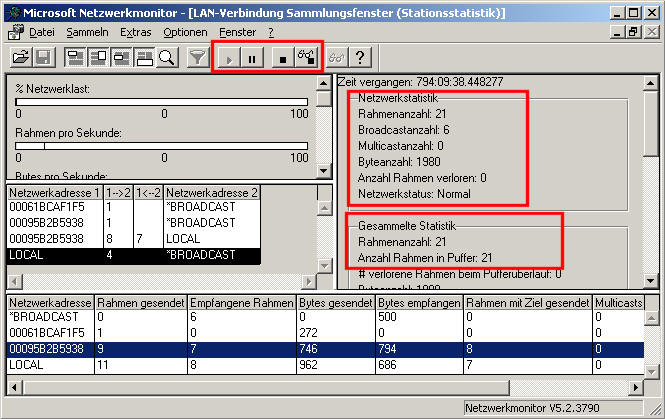Click the Bytes empfangen column header
The width and height of the screenshot is (665, 419).
(419, 303)
